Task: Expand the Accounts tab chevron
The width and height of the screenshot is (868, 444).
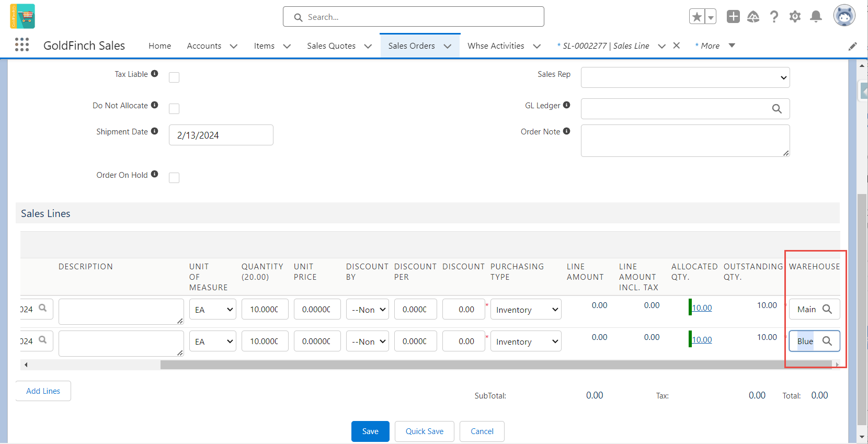Action: (234, 46)
